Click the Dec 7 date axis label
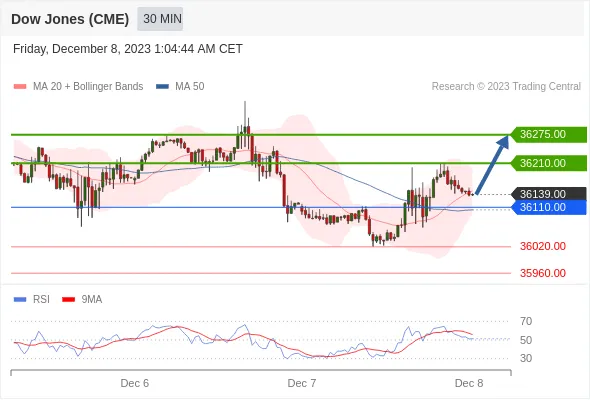The image size is (590, 400). [x=302, y=383]
